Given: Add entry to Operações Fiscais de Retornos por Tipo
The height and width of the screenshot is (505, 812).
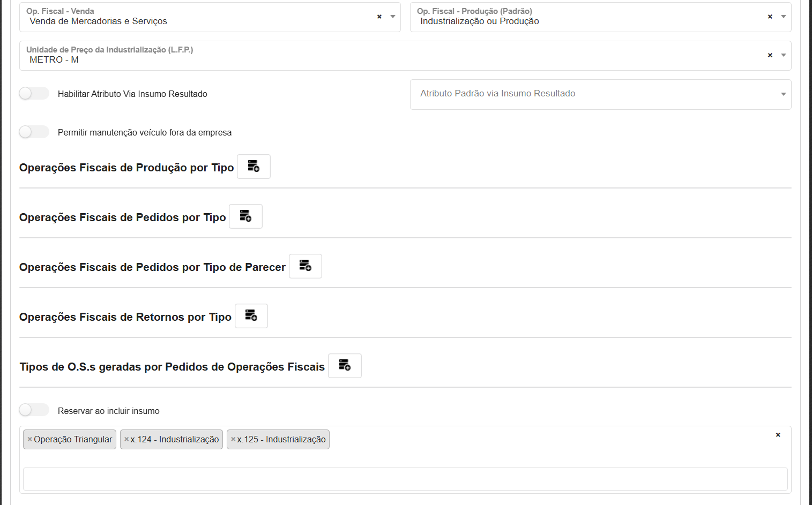Looking at the screenshot, I should (x=251, y=316).
